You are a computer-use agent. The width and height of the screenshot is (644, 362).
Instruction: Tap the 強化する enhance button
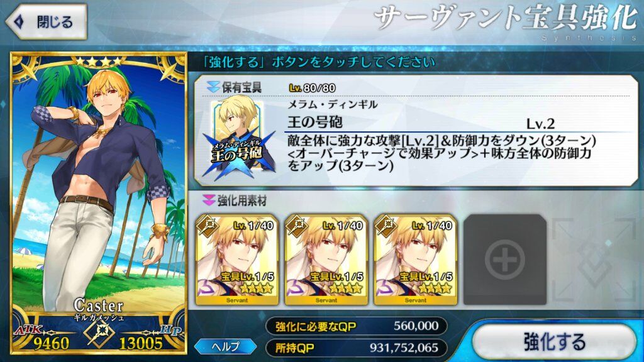pos(555,341)
